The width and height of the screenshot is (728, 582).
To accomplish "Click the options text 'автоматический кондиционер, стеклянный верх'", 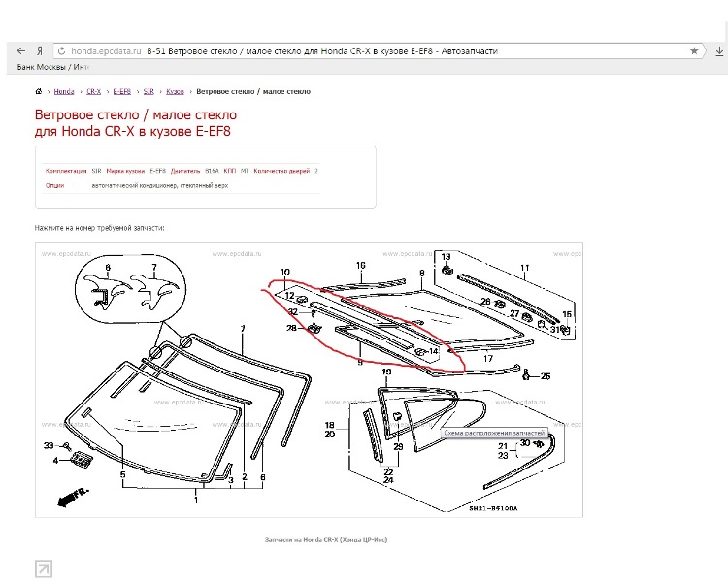I will [160, 185].
